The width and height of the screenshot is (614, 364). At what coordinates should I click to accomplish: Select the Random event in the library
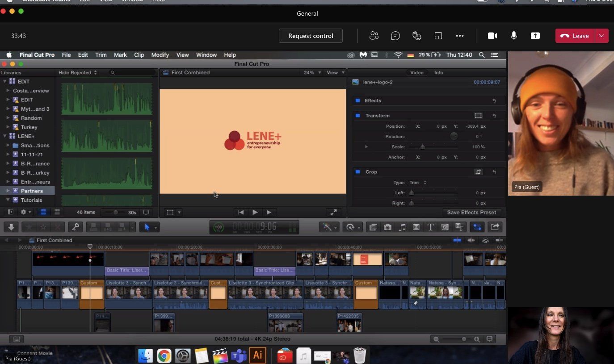click(x=31, y=118)
